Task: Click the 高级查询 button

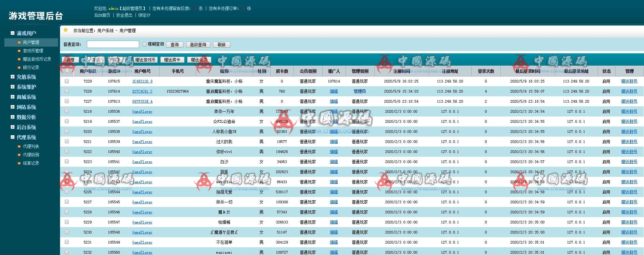Action: (x=198, y=45)
